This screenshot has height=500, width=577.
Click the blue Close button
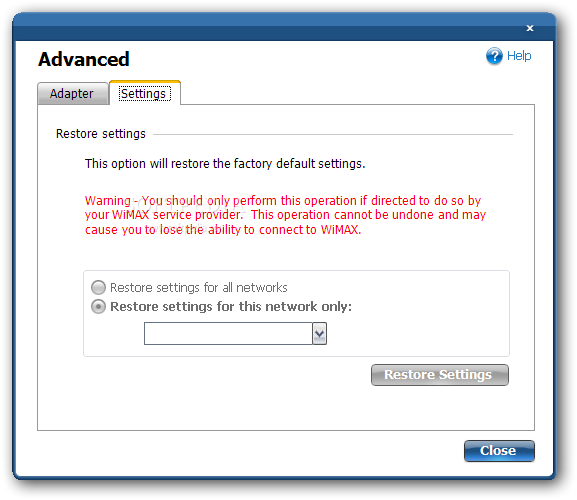[x=499, y=451]
